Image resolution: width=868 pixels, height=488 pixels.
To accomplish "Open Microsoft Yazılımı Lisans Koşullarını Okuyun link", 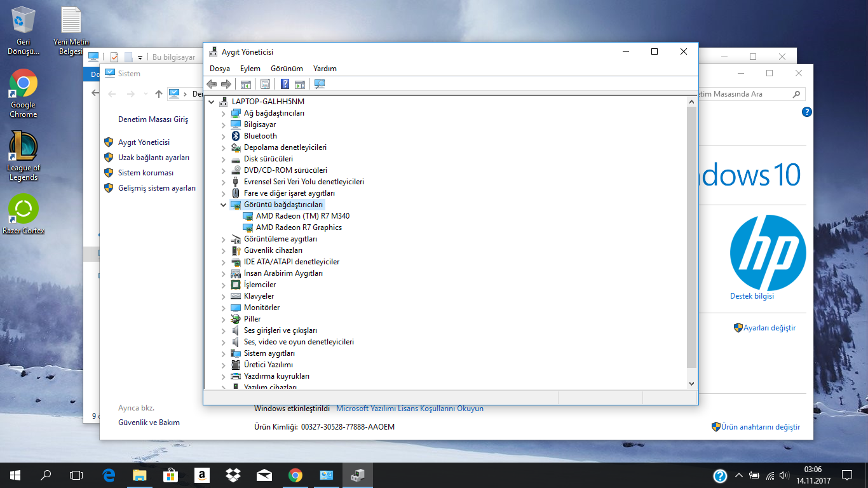I will click(x=410, y=409).
